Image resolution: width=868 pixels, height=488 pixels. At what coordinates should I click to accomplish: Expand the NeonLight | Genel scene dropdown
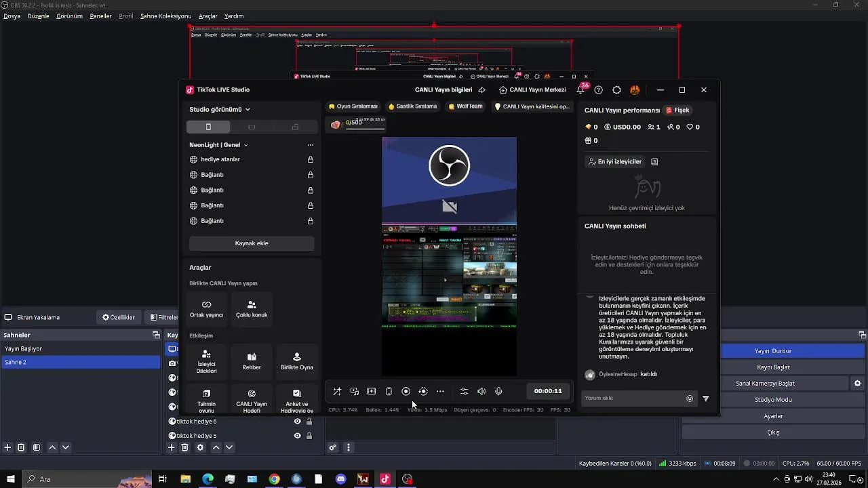point(218,145)
